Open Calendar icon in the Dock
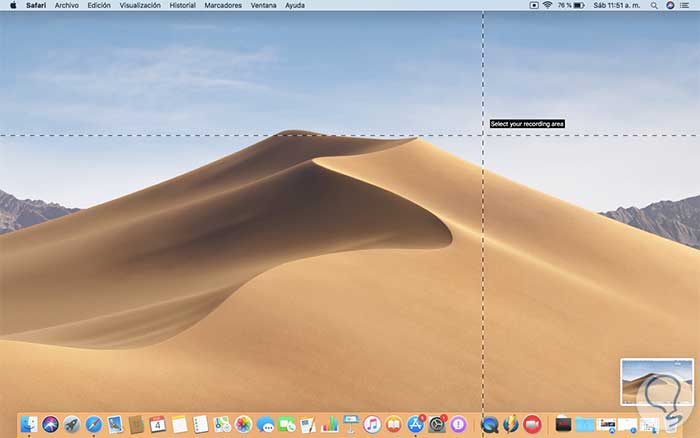 tap(158, 424)
